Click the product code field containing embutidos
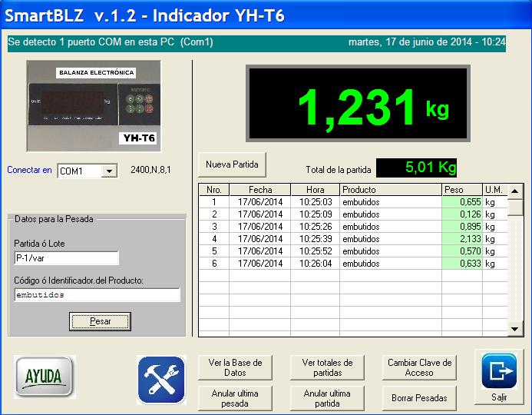The width and height of the screenshot is (532, 415). tap(97, 294)
